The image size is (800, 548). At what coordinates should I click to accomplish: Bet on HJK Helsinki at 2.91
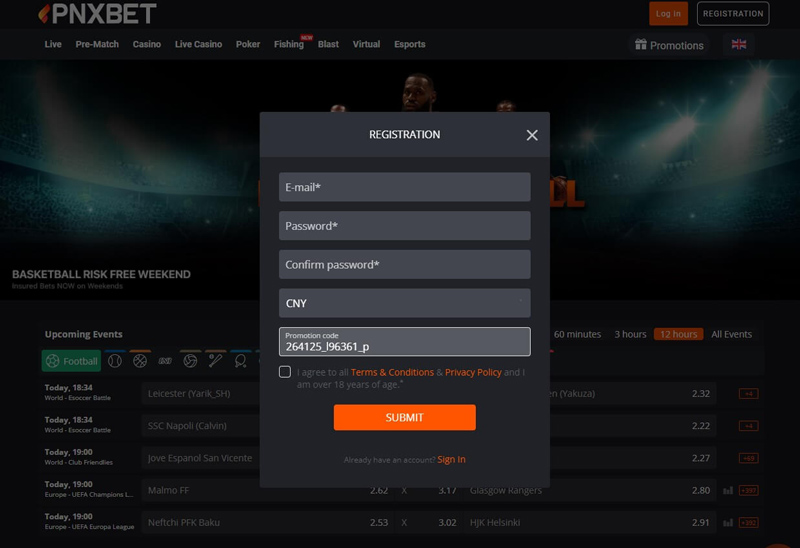[590, 522]
